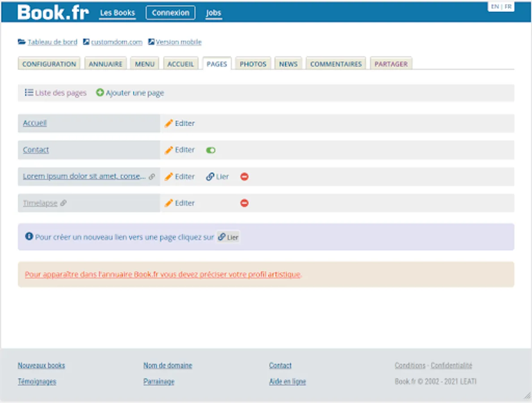Open the artistic profile warning link

(x=163, y=274)
